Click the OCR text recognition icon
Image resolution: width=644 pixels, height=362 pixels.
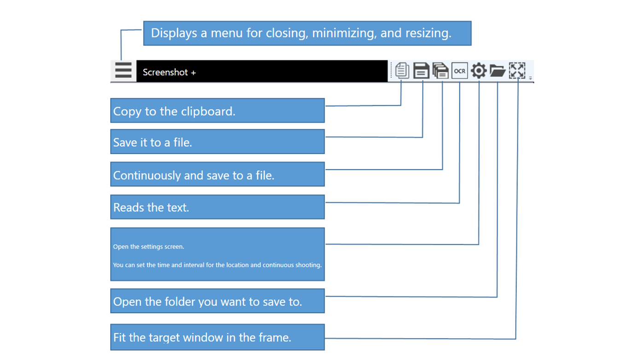459,71
